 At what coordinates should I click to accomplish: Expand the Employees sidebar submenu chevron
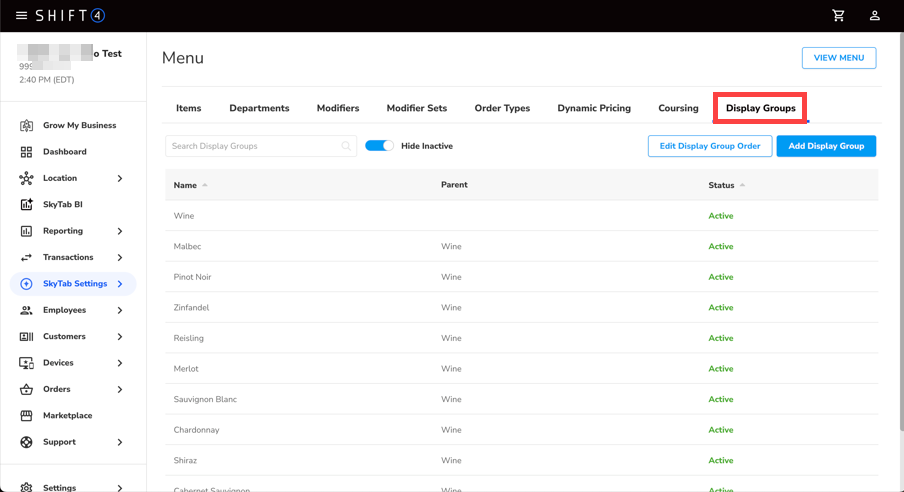coord(120,310)
